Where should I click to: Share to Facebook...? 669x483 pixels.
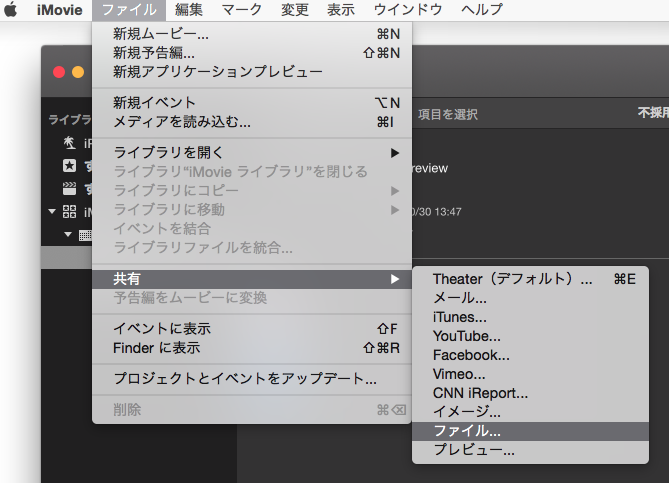point(530,355)
